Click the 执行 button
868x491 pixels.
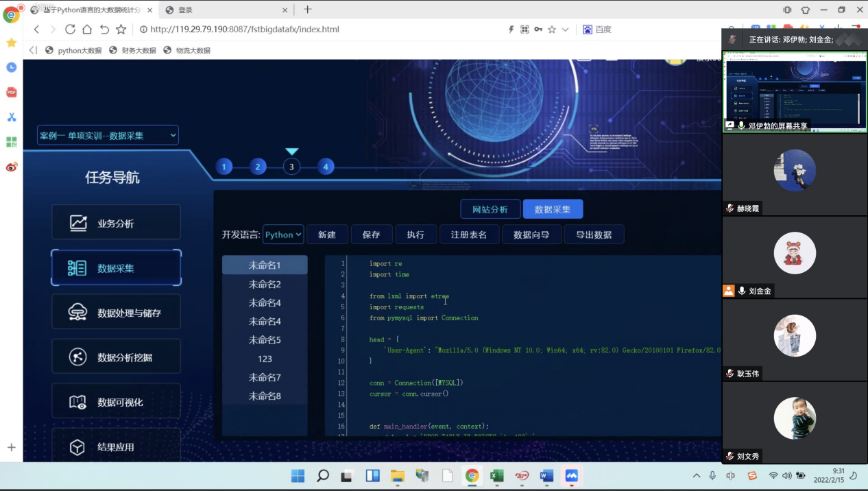point(415,235)
